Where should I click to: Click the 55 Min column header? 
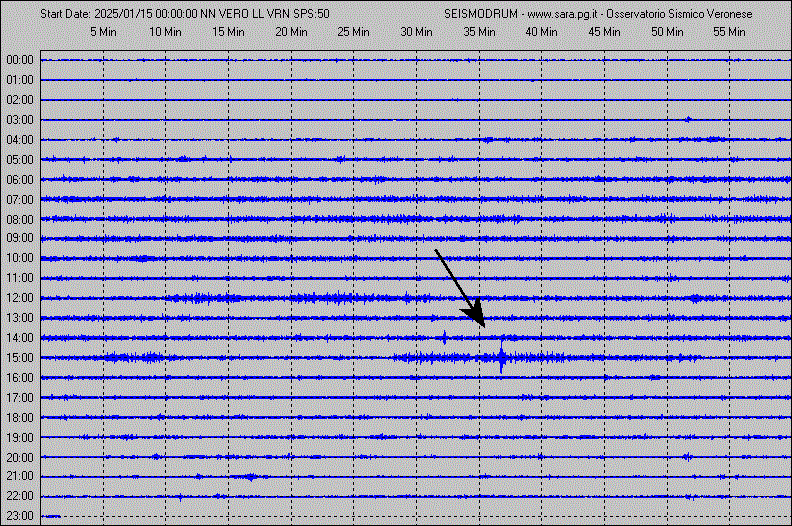(729, 32)
